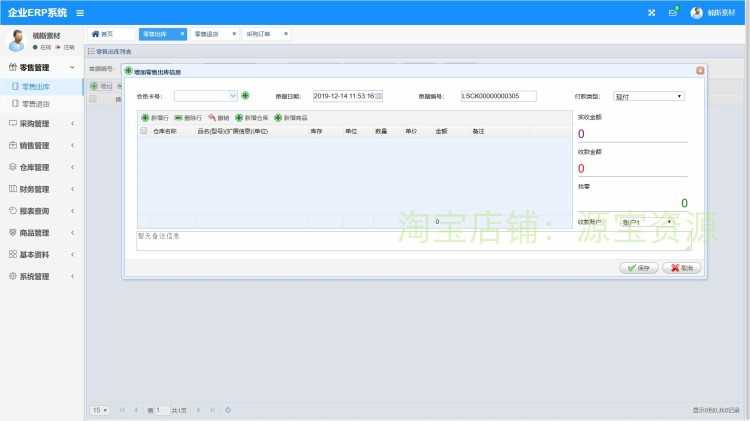Jump to last page arrow in pagination

coord(212,410)
